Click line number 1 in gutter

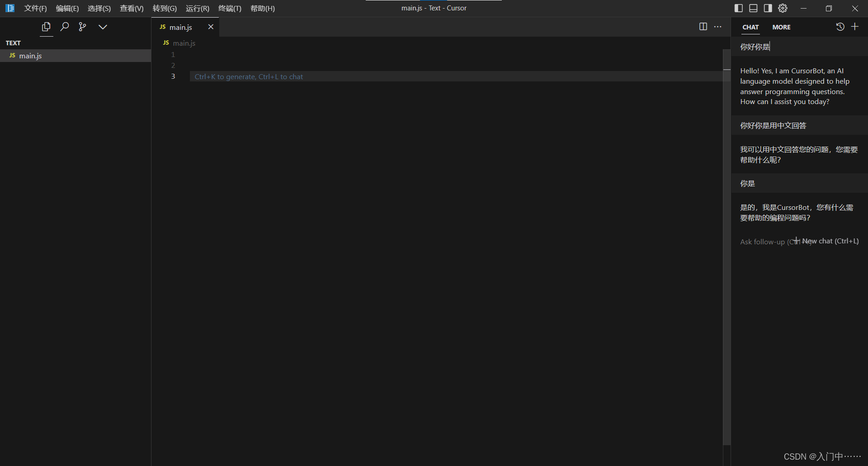click(173, 54)
